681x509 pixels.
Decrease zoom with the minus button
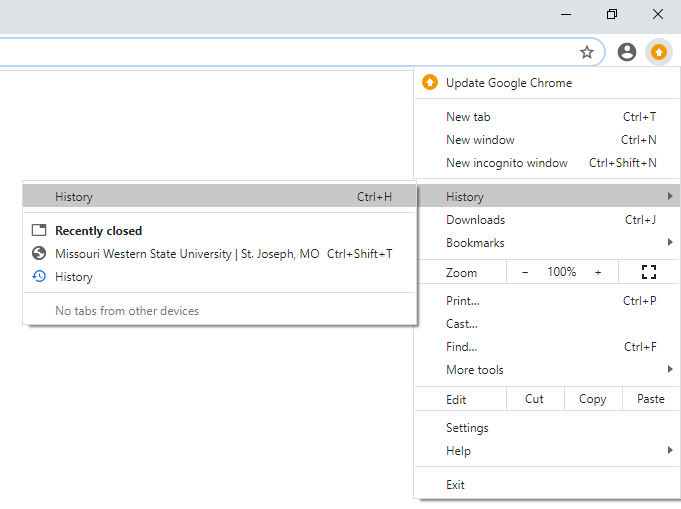[x=525, y=272]
